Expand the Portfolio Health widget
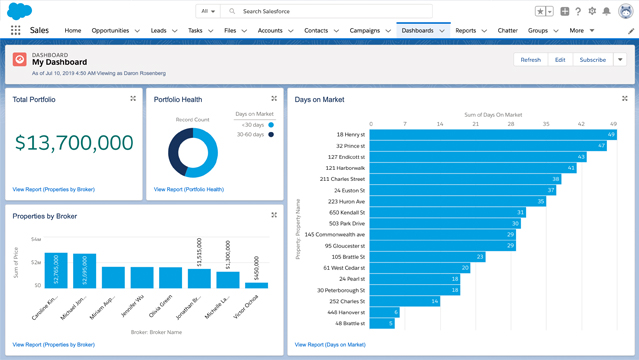The width and height of the screenshot is (639, 360). point(274,99)
